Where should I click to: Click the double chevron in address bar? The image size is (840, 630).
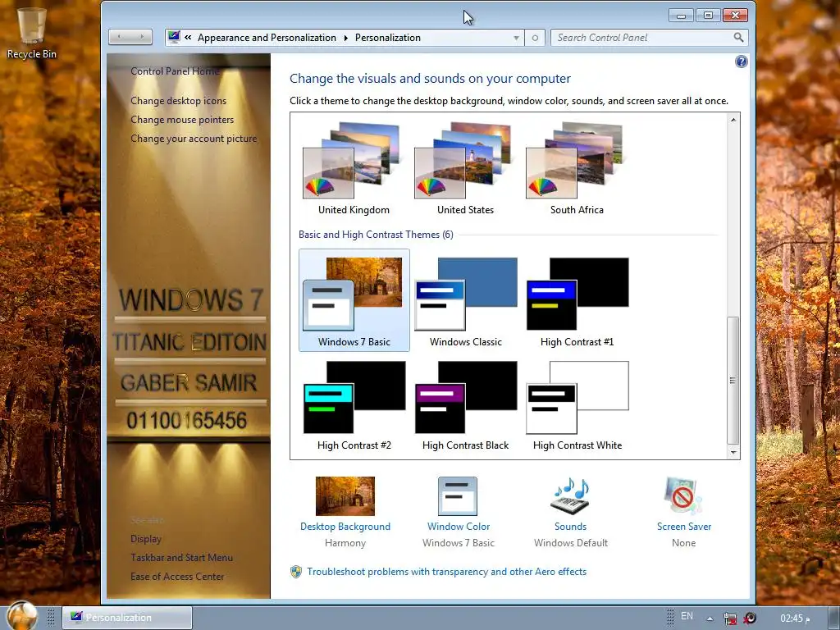(x=188, y=38)
